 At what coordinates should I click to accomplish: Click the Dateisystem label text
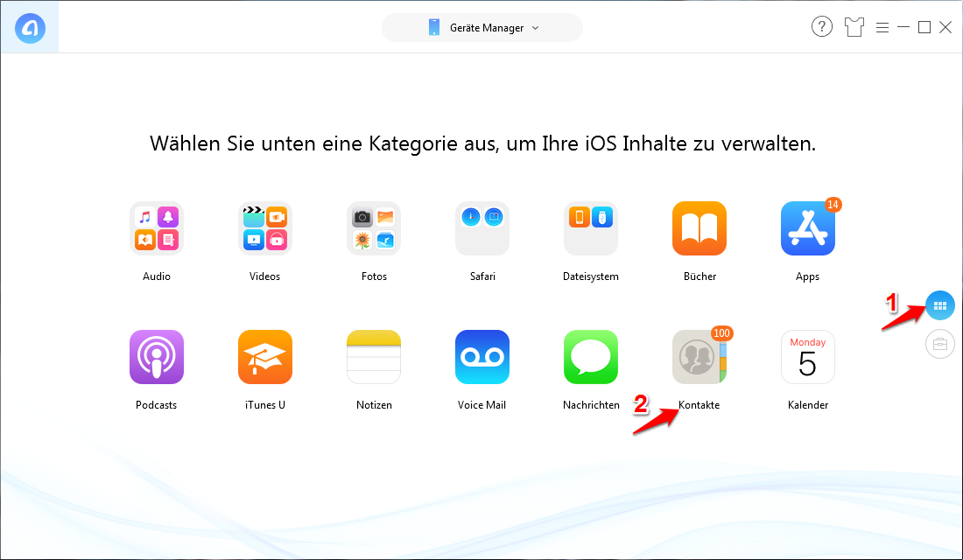point(591,276)
